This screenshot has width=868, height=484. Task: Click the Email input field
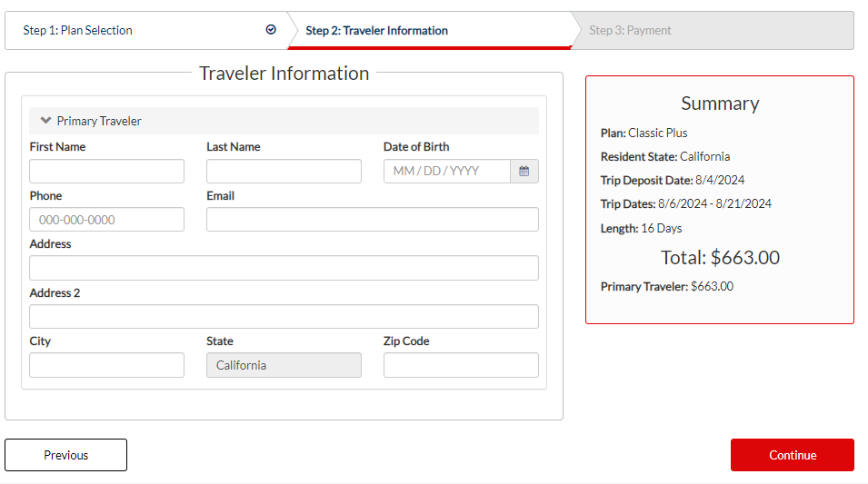click(x=373, y=220)
